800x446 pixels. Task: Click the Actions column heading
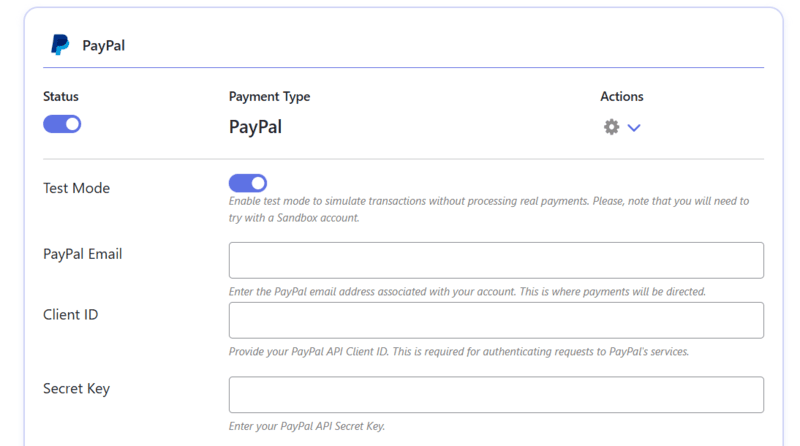621,97
